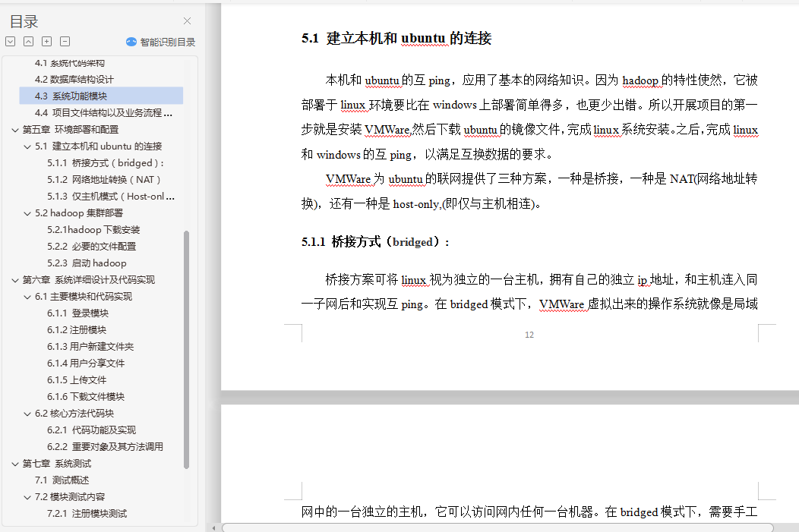Select 7.1 测试概述 entry
Viewport: 799px width, 532px height.
pyautogui.click(x=62, y=480)
